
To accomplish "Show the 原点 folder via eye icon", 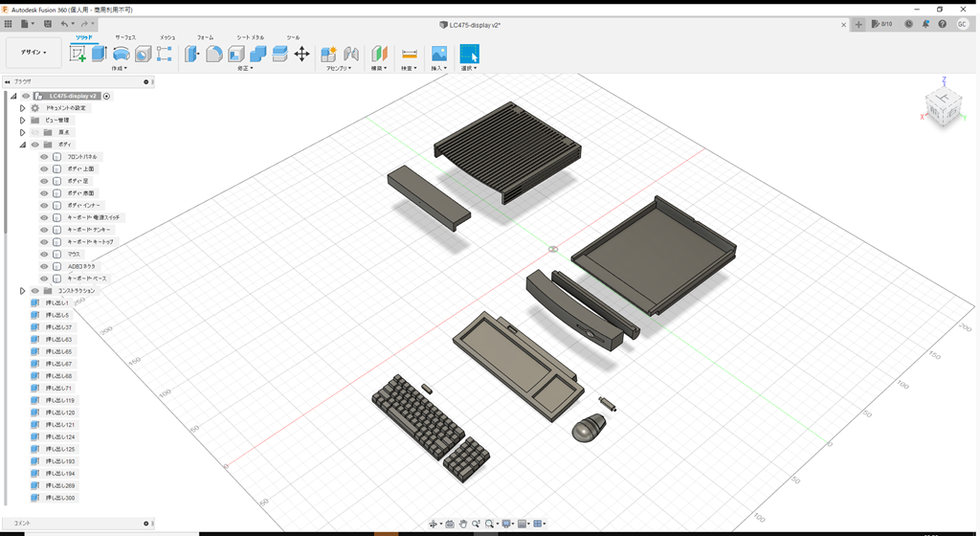I will tap(34, 132).
